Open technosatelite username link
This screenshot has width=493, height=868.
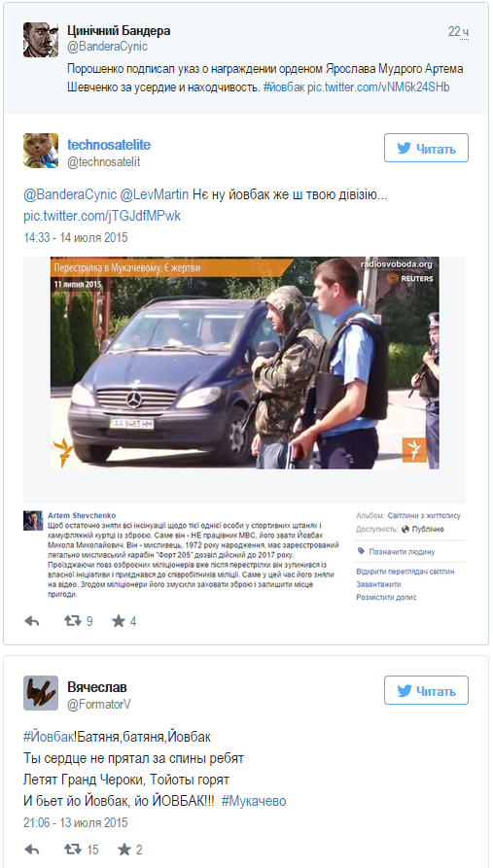click(109, 145)
